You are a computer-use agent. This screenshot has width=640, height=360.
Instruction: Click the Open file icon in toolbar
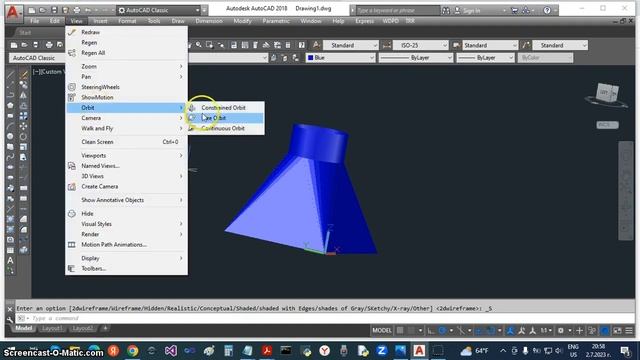click(24, 45)
